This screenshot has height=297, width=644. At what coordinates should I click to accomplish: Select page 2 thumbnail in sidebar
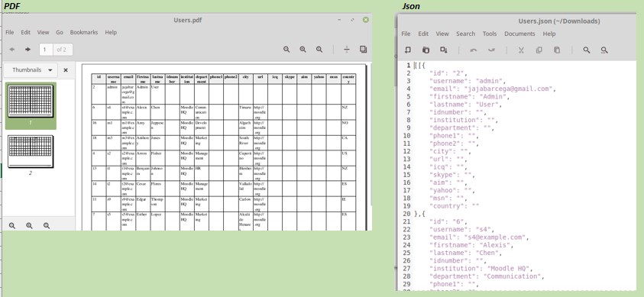31,152
